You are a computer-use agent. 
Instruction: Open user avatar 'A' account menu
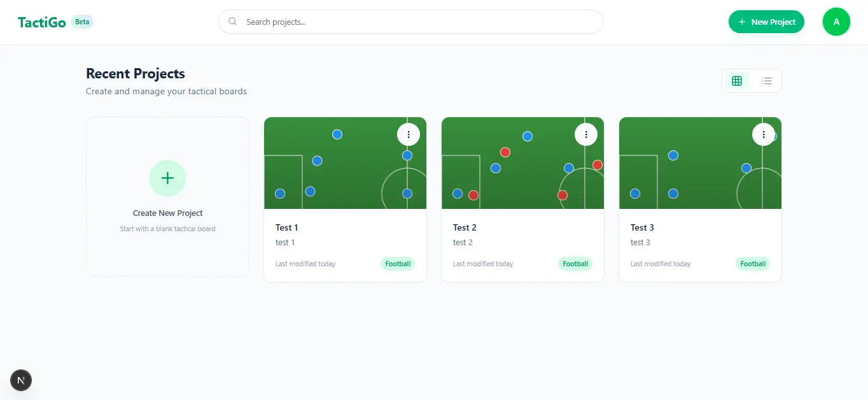tap(836, 22)
